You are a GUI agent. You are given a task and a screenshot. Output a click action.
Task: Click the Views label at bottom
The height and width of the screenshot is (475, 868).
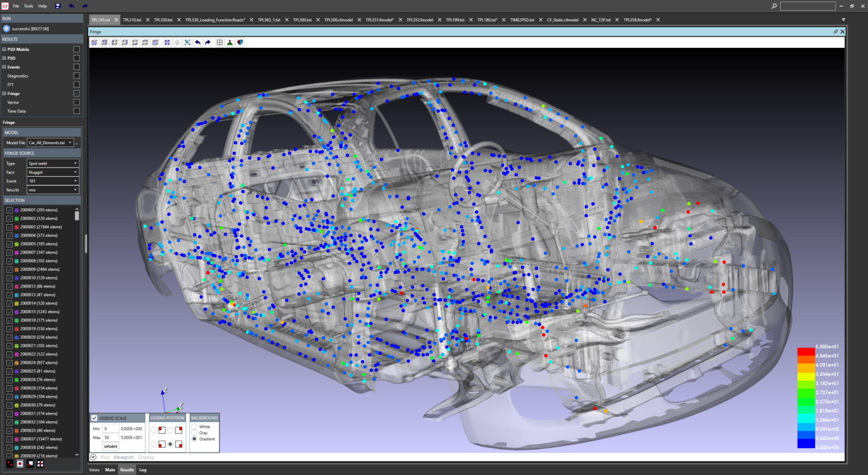pyautogui.click(x=94, y=470)
